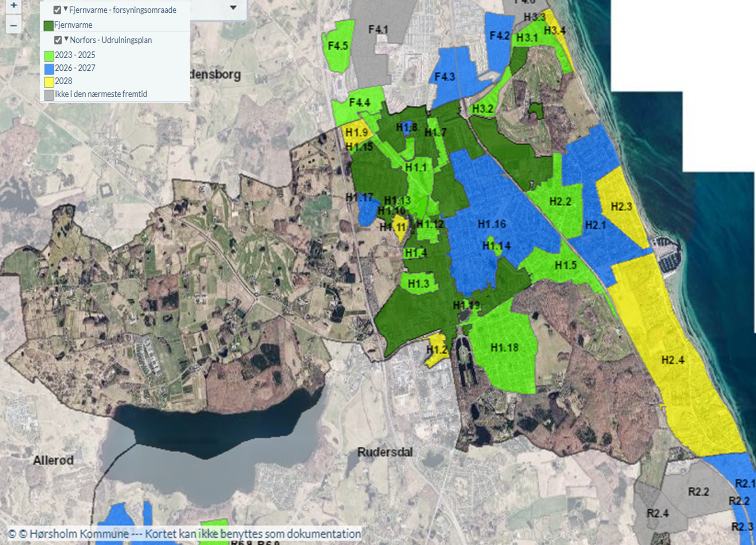Zoom in with the plus button
Image resolution: width=756 pixels, height=545 pixels.
point(13,5)
